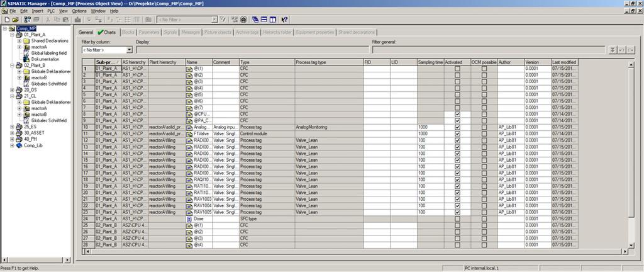The image size is (644, 272).
Task: Open the Options menu
Action: click(79, 11)
